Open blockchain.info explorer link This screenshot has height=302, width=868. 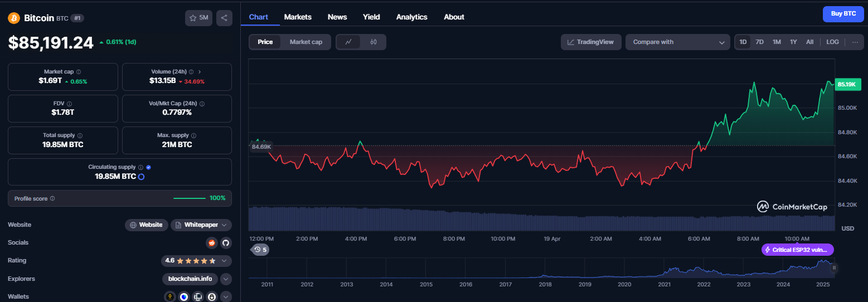(x=190, y=279)
